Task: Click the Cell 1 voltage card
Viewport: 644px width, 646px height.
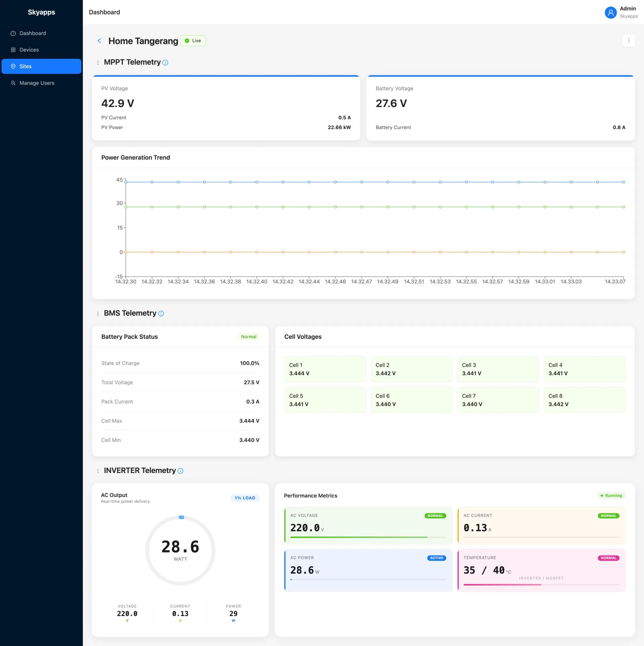Action: click(325, 369)
